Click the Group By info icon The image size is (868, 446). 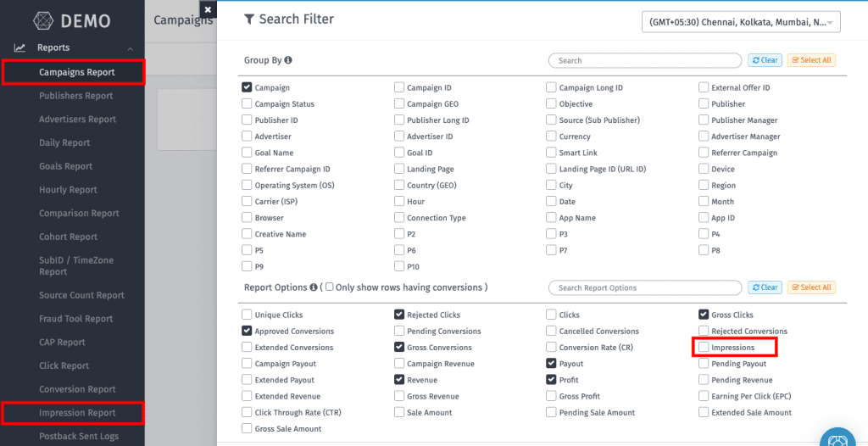tap(288, 60)
